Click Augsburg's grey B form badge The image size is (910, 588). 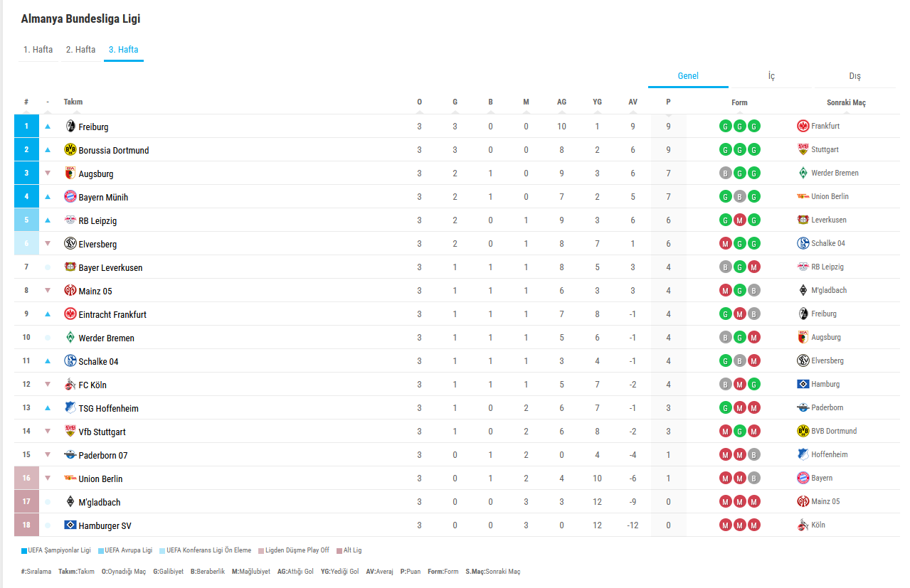[x=726, y=173]
